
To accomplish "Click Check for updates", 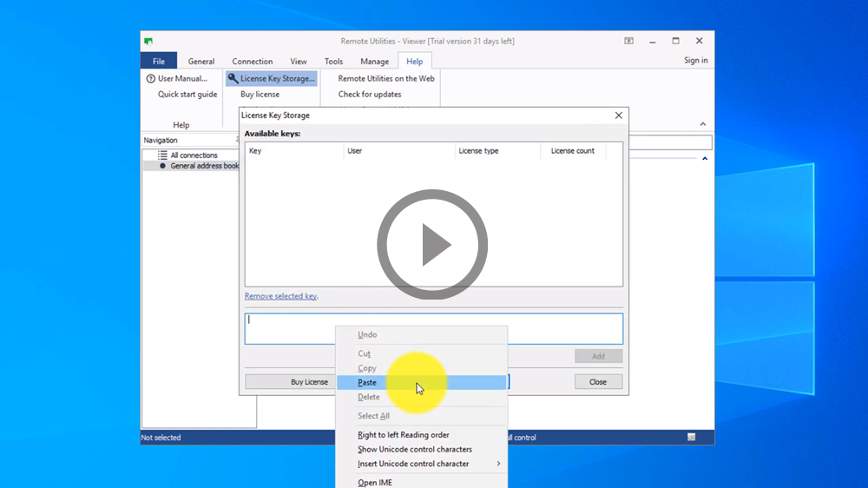I will pyautogui.click(x=370, y=94).
